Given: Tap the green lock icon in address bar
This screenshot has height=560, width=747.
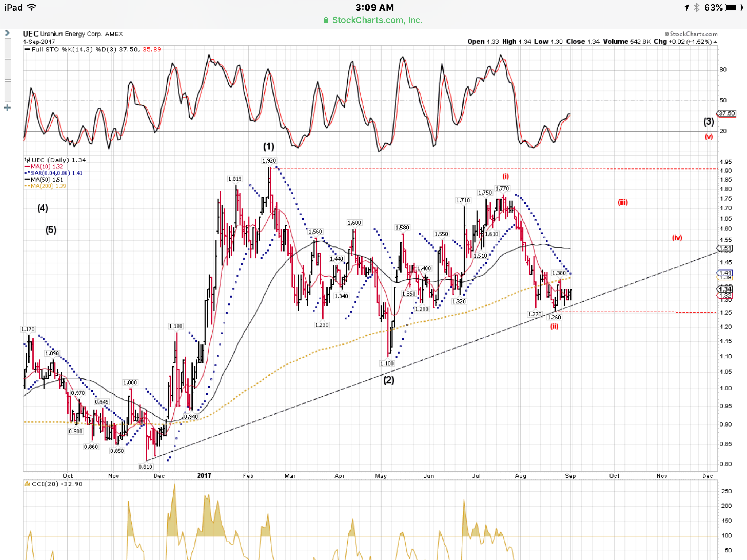Looking at the screenshot, I should tap(326, 20).
